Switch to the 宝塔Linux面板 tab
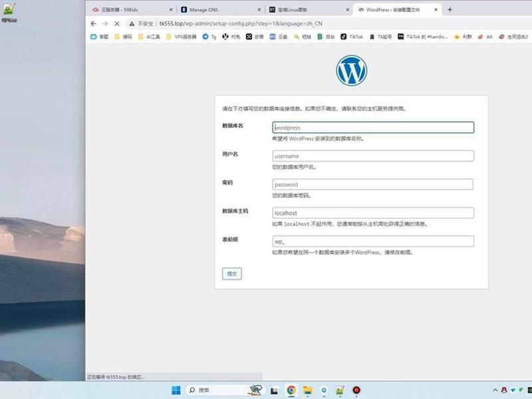This screenshot has height=399, width=532. 307,10
